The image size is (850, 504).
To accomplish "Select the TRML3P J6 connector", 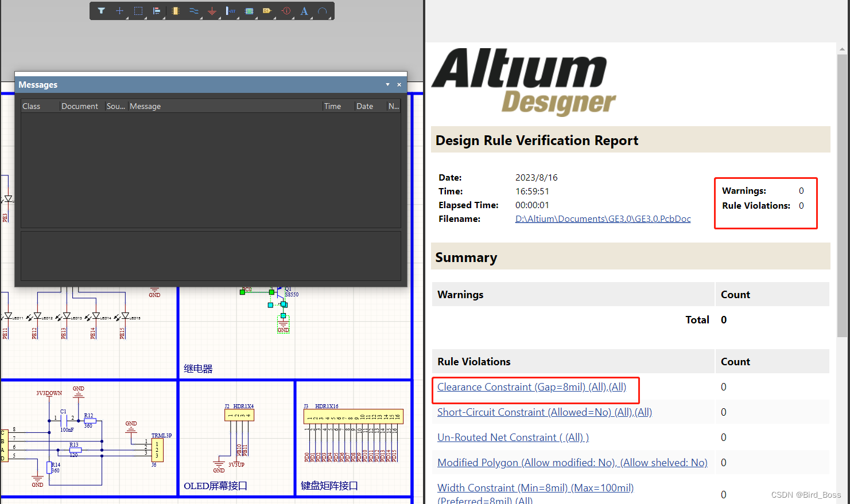I will coord(157,450).
